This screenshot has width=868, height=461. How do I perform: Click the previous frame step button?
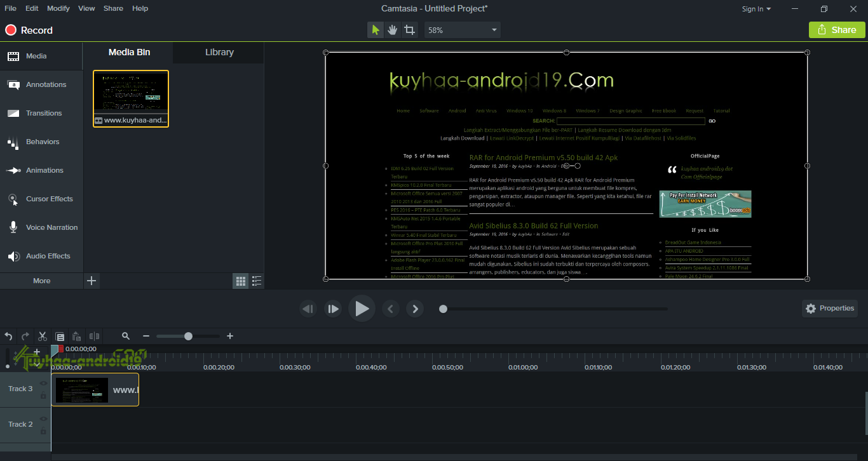coord(308,309)
